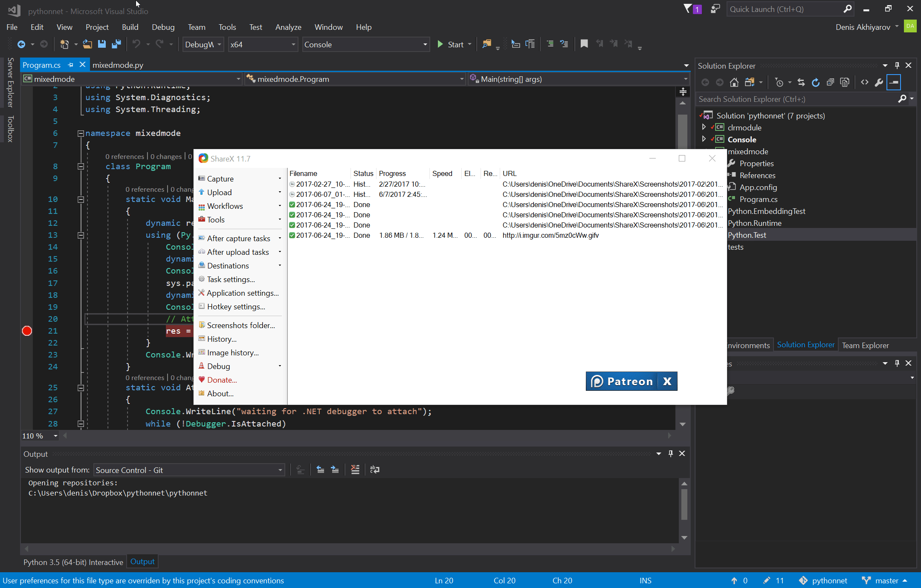This screenshot has height=588, width=921.
Task: Switch to the Team Explorer tab
Action: 865,345
